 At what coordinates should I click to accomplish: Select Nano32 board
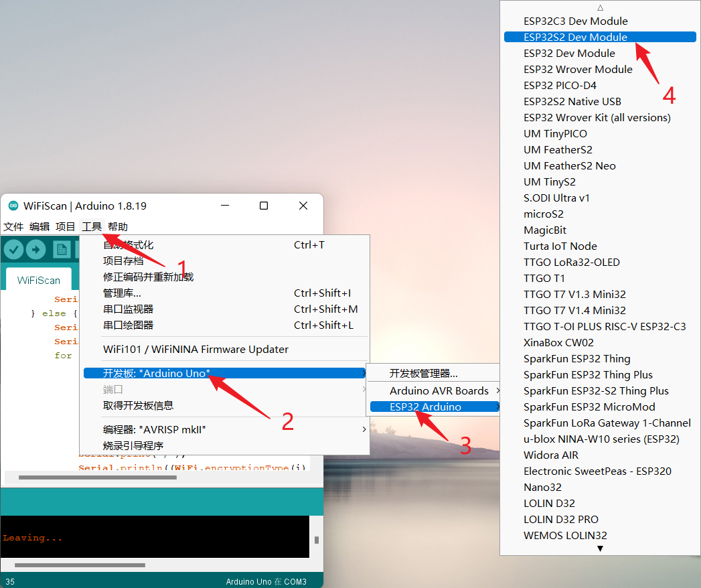pos(600,488)
